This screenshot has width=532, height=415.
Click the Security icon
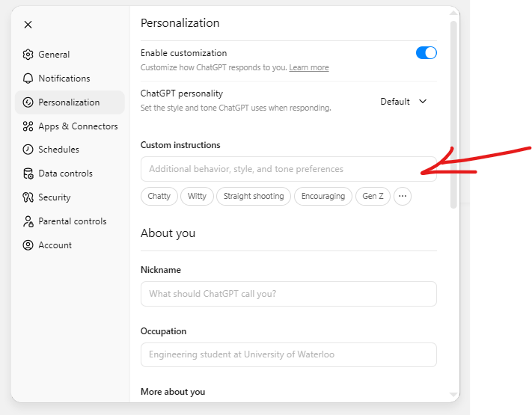click(x=28, y=197)
